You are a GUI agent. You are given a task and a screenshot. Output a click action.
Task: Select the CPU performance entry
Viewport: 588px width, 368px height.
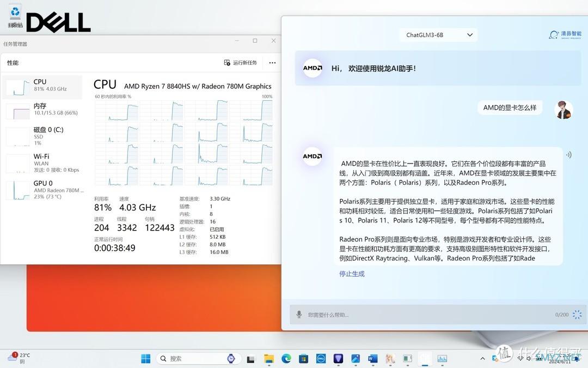click(x=42, y=87)
